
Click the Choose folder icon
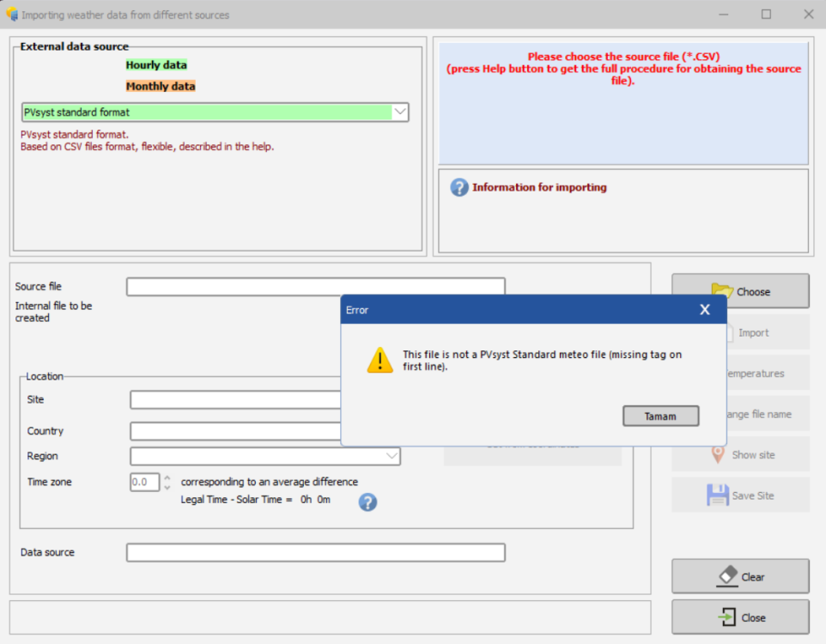click(x=721, y=291)
